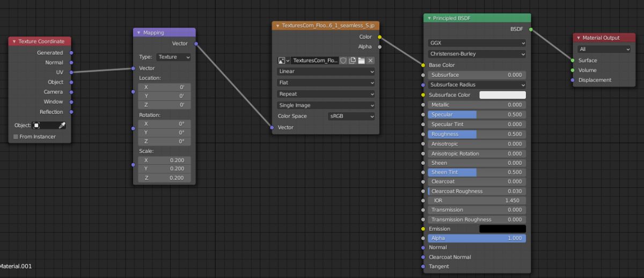Collapse the Texture Coordinate node
Screen dimensions: 644x278
coord(14,41)
